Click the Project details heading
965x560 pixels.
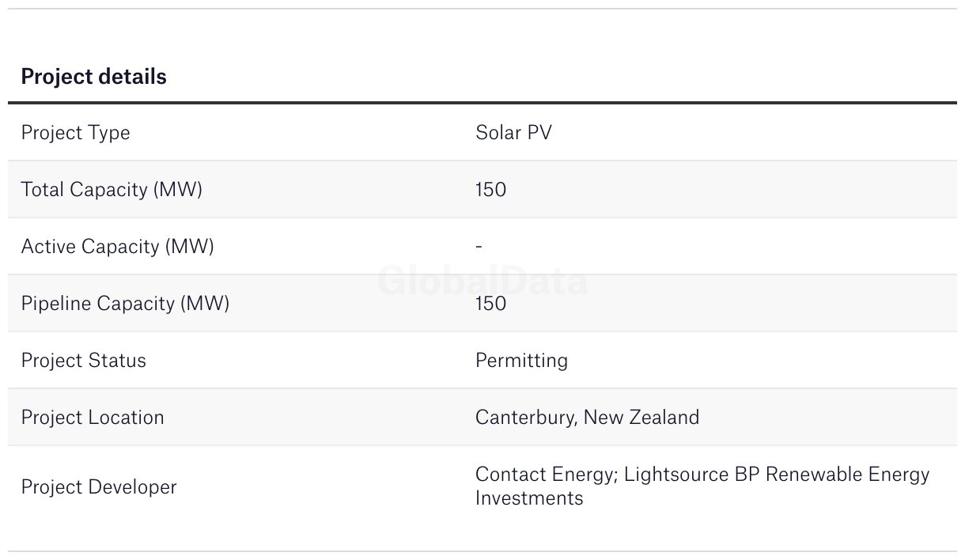click(93, 77)
